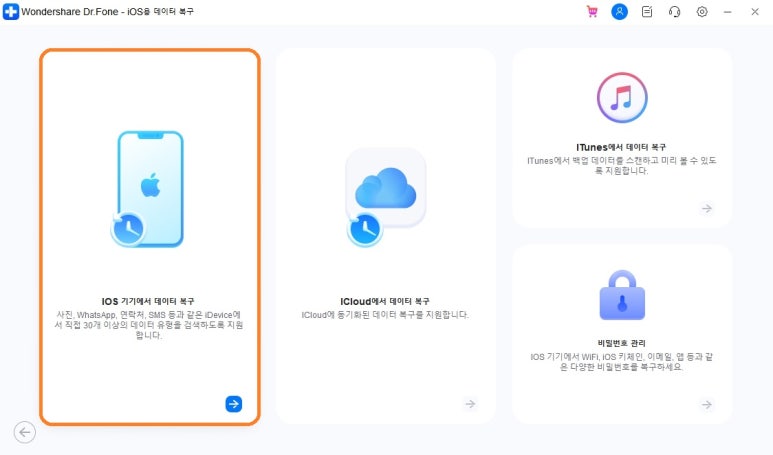The height and width of the screenshot is (455, 773).
Task: Click arrow on password manager card
Action: point(707,405)
